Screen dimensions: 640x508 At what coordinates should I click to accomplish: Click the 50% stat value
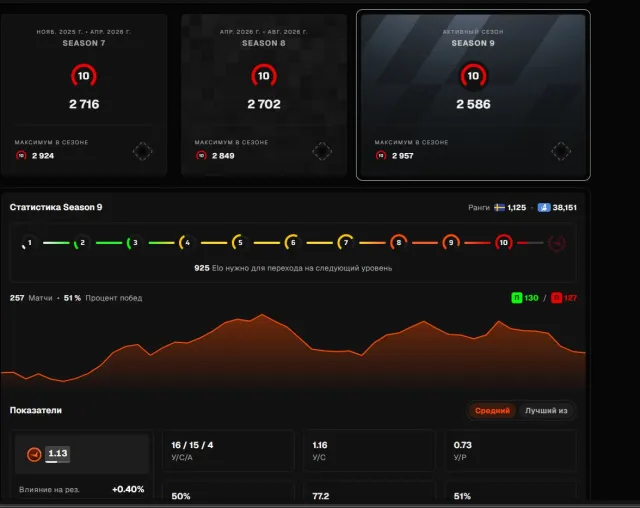pyautogui.click(x=181, y=496)
